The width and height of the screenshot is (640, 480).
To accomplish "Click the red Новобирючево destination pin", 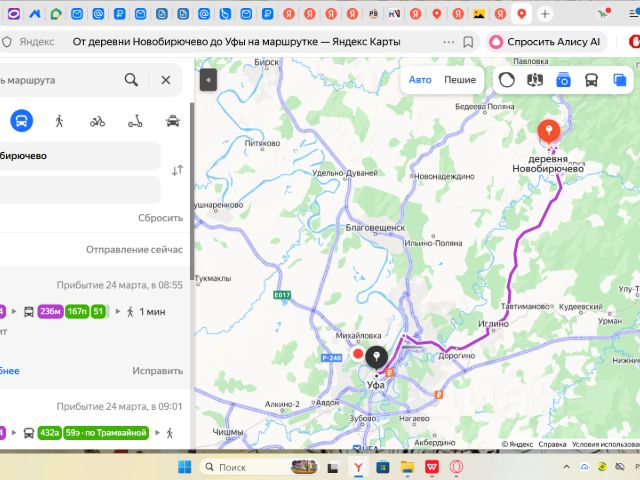I will [x=549, y=131].
